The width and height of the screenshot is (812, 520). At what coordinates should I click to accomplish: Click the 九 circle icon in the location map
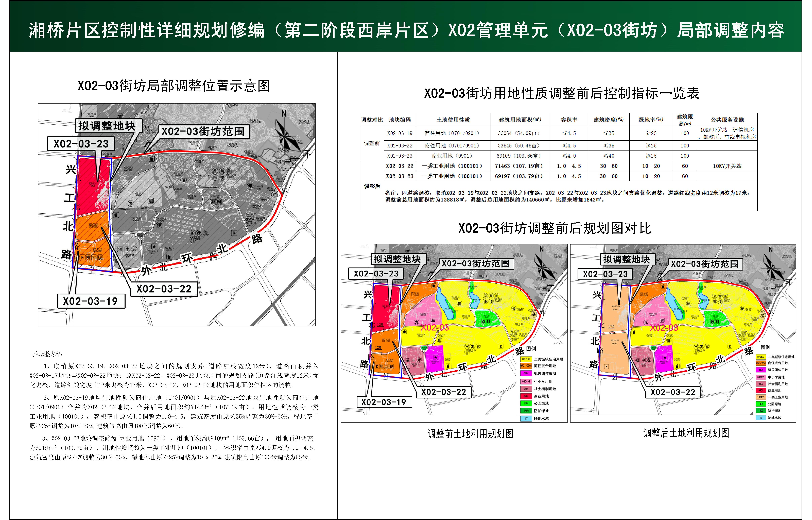point(131,203)
